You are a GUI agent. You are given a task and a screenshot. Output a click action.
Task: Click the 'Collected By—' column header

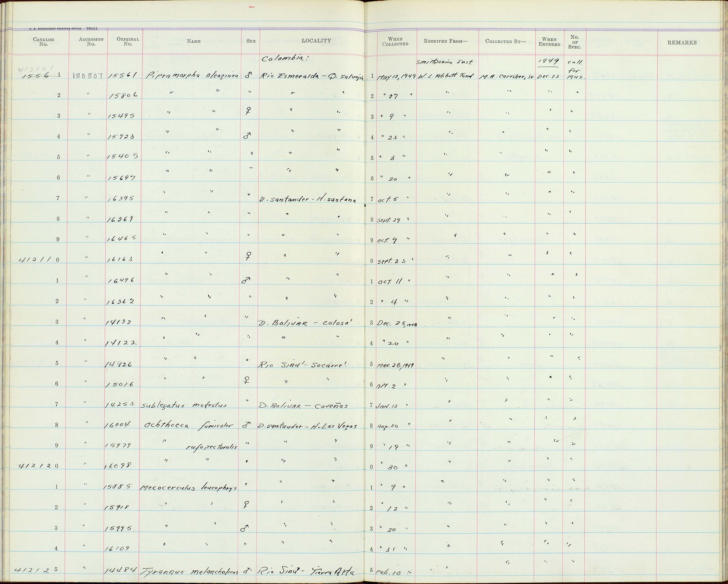506,41
